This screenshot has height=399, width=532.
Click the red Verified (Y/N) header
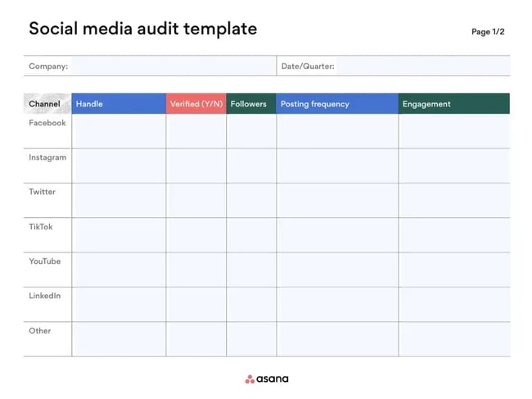tap(196, 104)
